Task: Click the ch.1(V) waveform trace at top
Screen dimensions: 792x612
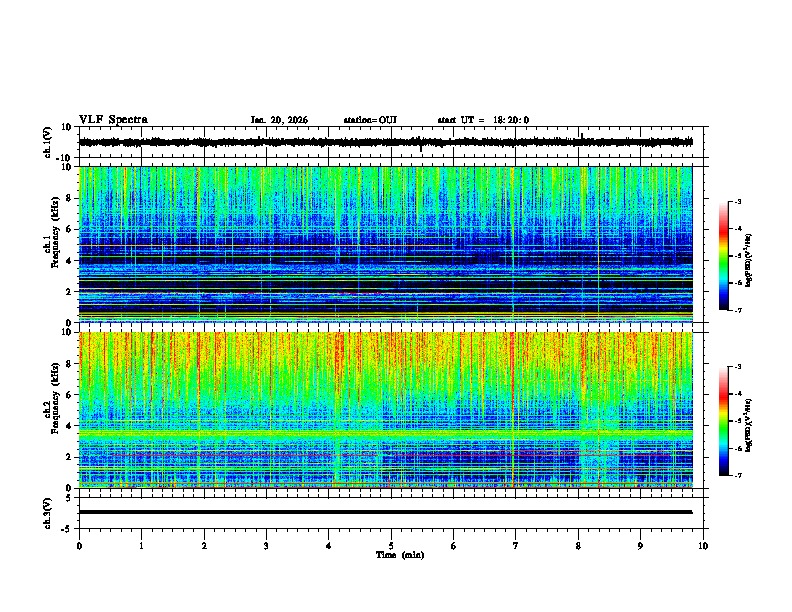Action: tap(386, 142)
